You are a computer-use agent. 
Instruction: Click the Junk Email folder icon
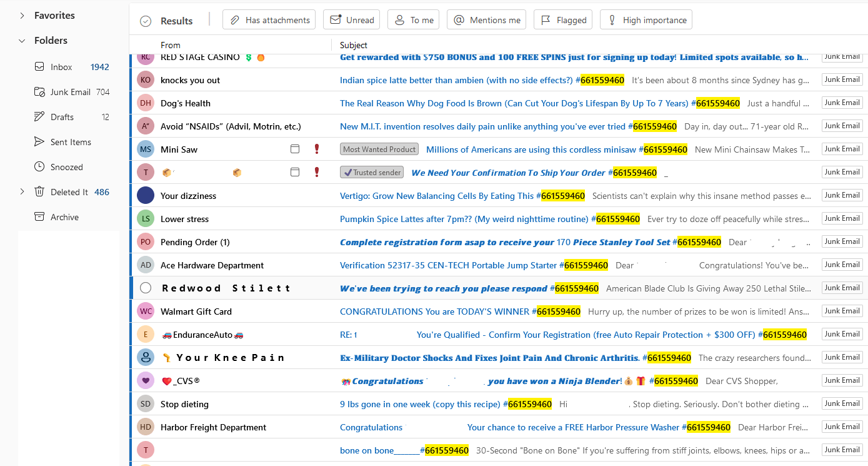tap(39, 92)
